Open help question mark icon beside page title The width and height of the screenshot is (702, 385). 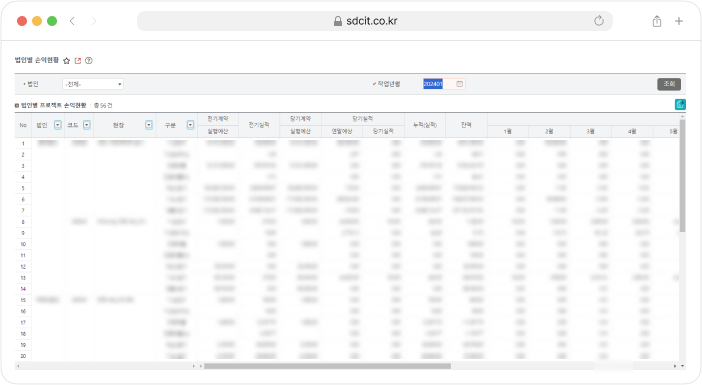[89, 60]
